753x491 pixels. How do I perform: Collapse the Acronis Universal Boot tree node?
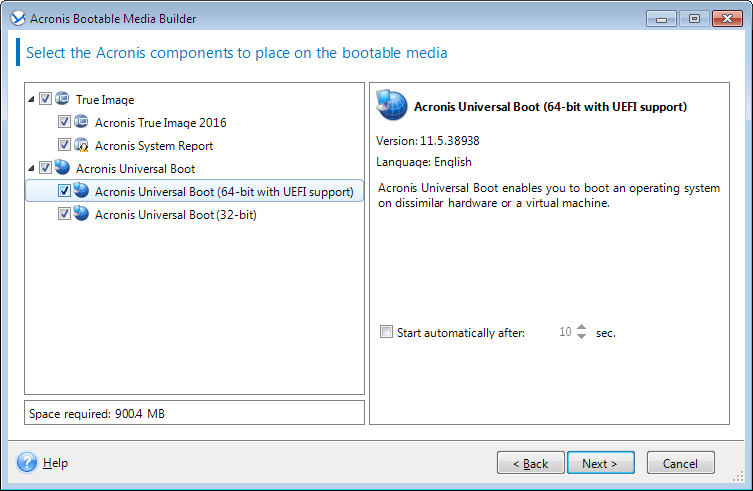pyautogui.click(x=32, y=168)
